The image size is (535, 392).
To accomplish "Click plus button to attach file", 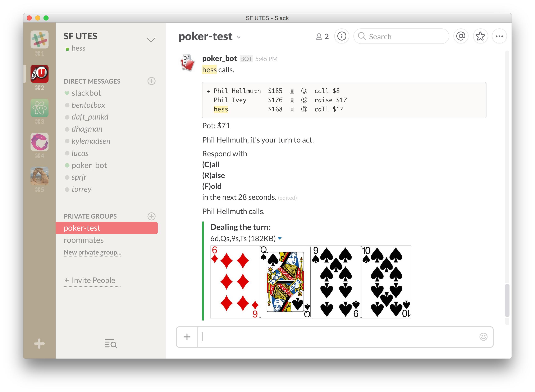I will (x=187, y=337).
